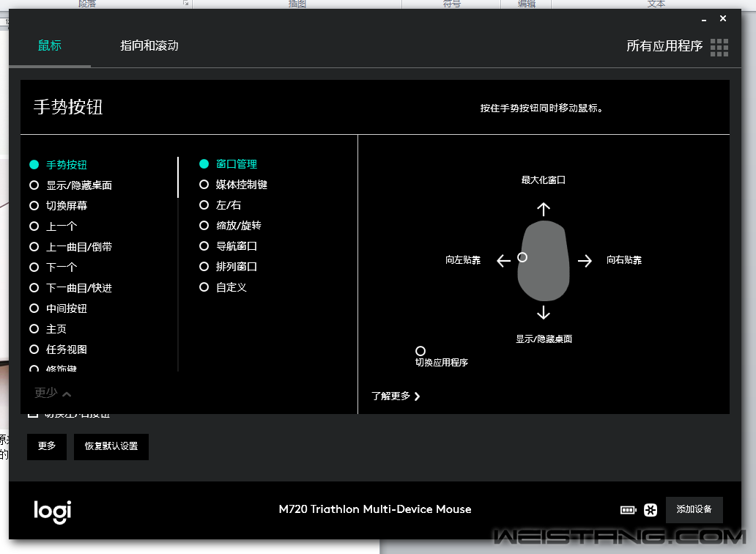
Task: Click the logi logo
Action: pos(53,511)
